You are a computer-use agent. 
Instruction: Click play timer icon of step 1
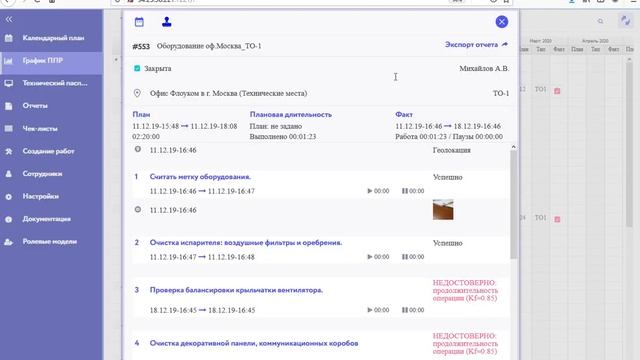pos(370,191)
